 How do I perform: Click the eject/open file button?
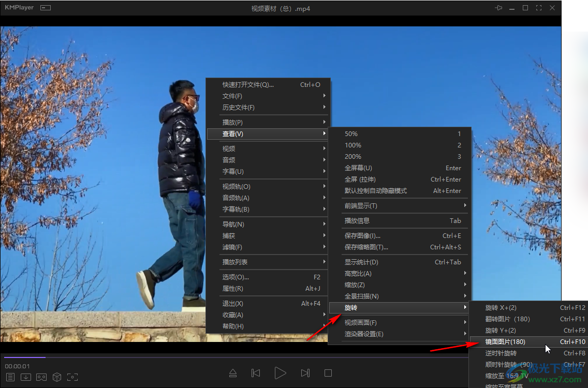click(233, 373)
